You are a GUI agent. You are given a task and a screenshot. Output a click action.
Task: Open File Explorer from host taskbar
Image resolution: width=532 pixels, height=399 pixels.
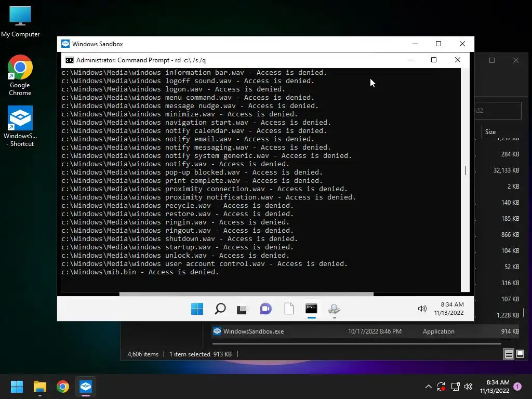[x=39, y=387]
